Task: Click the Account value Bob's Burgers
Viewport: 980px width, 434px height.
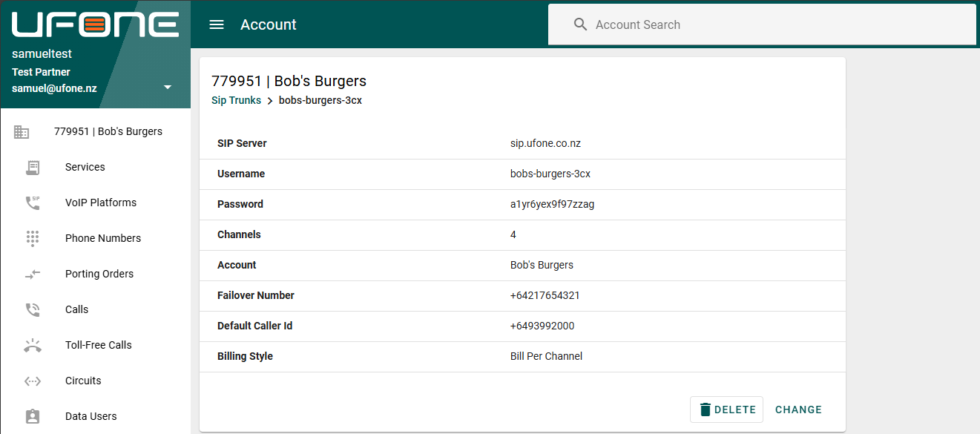Action: [x=542, y=265]
